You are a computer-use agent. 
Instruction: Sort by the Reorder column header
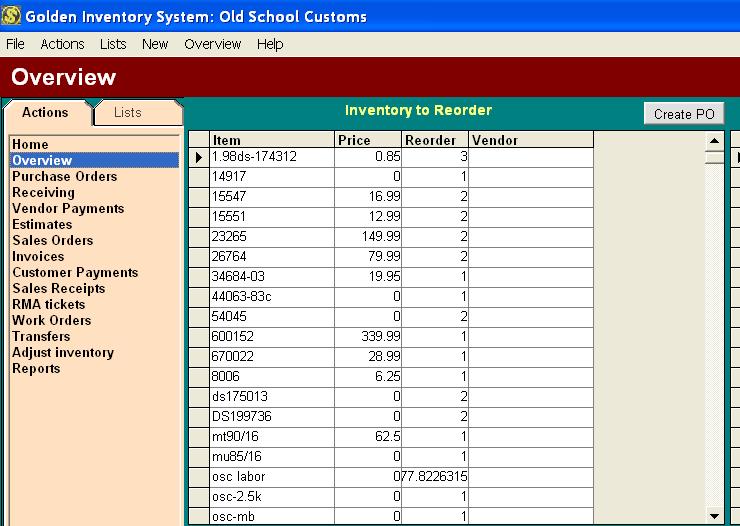click(x=435, y=140)
